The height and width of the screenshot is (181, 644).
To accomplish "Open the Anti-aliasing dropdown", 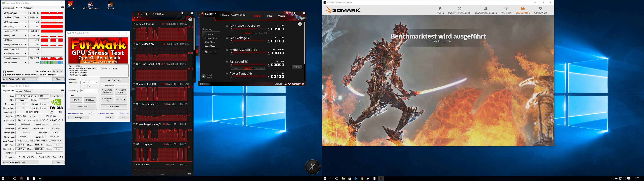I will coord(89,90).
